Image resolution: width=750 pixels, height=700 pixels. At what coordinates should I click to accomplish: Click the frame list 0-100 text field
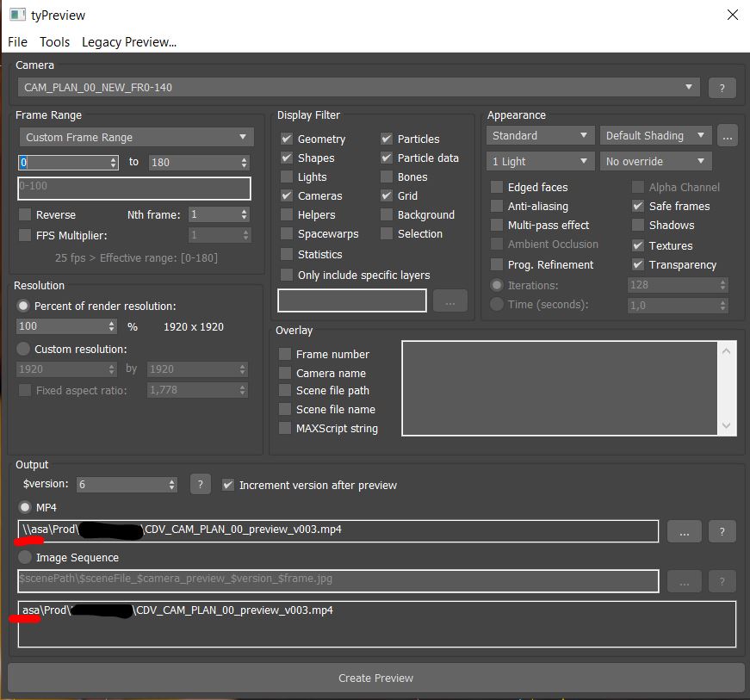(x=134, y=189)
